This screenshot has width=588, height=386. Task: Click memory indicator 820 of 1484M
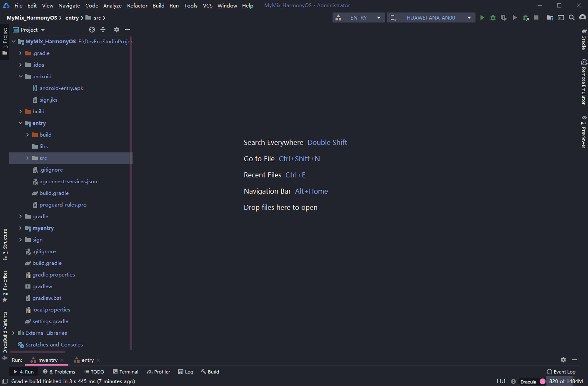click(566, 381)
